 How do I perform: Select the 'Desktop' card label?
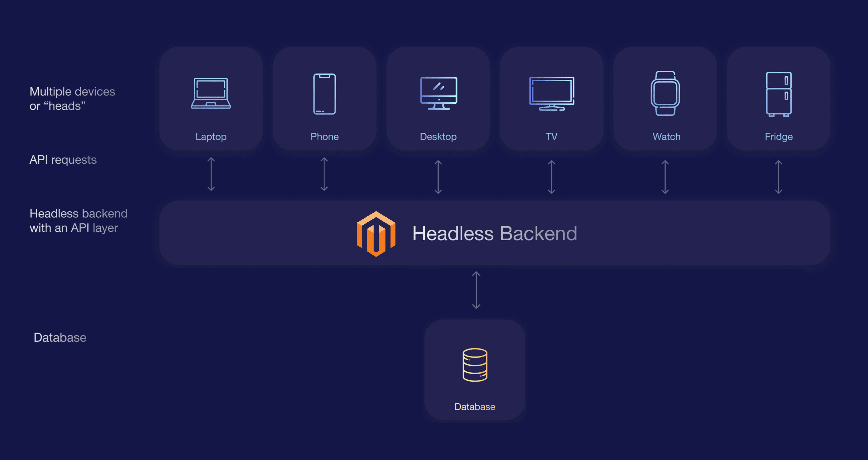coord(438,137)
